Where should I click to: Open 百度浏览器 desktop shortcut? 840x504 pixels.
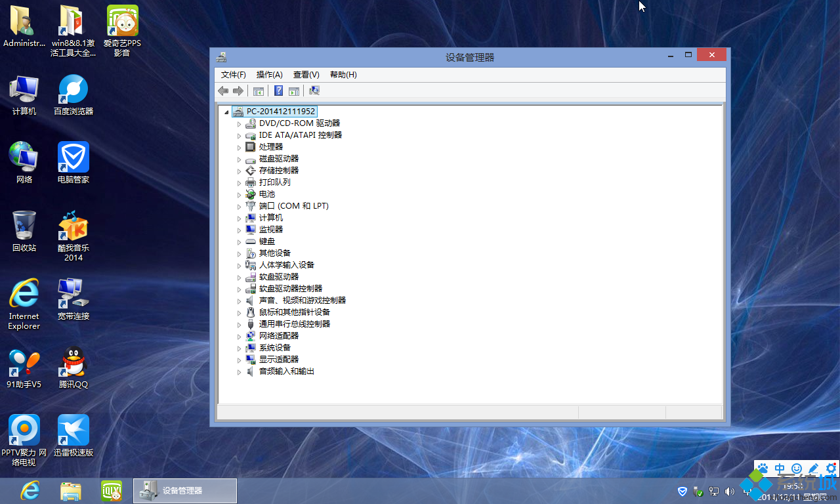pos(73,95)
